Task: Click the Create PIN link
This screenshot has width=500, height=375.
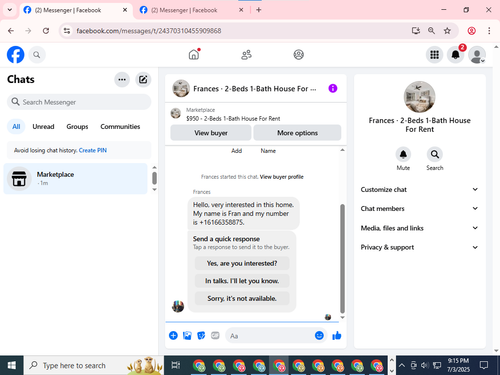Action: pos(93,150)
